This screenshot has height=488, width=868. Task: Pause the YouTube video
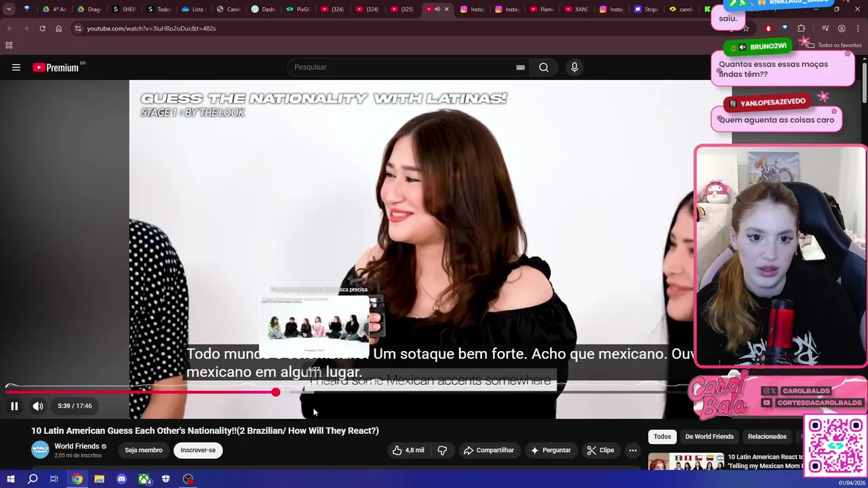tap(14, 406)
